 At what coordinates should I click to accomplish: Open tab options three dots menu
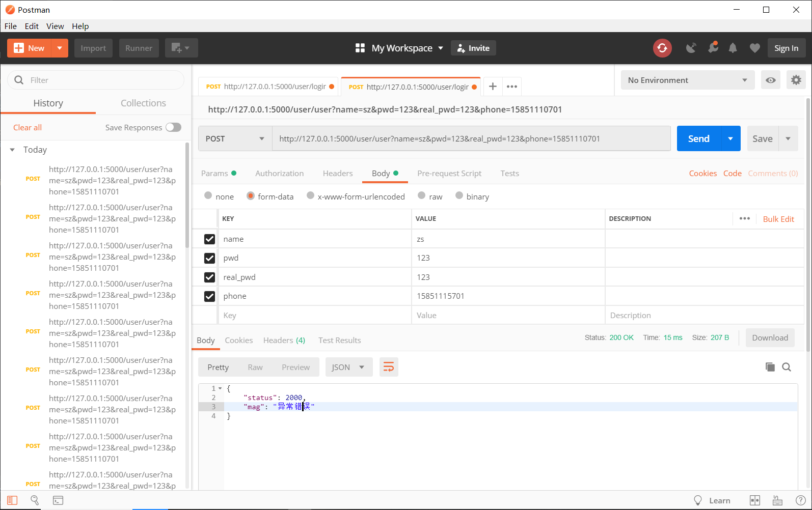pyautogui.click(x=512, y=87)
